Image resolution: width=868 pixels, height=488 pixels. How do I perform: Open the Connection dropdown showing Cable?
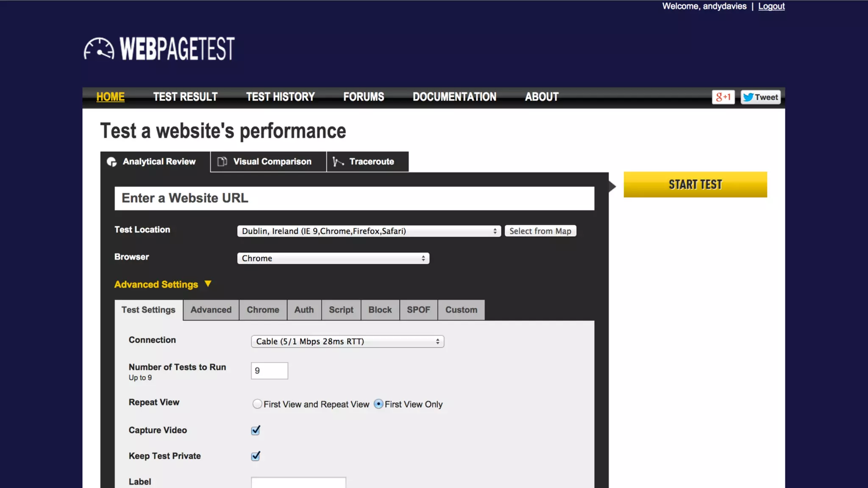(347, 341)
